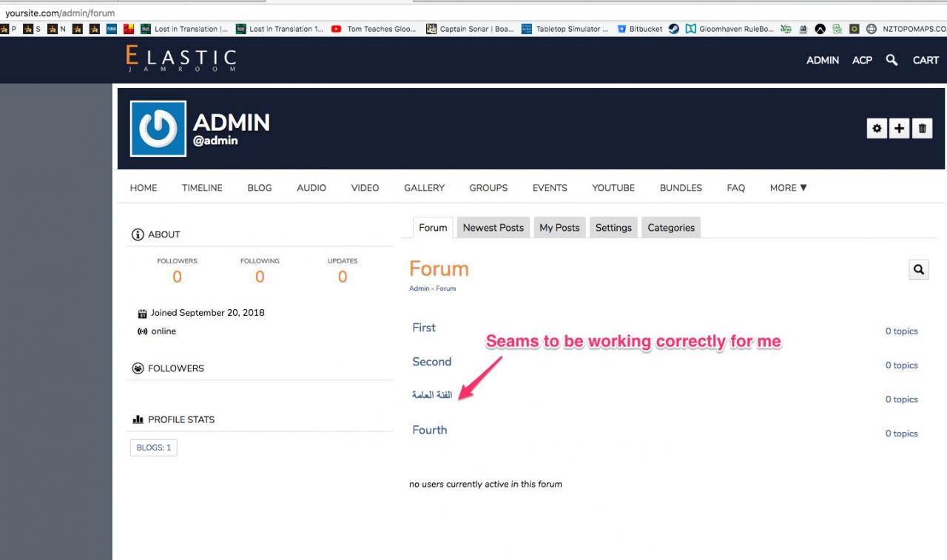This screenshot has width=947, height=560.
Task: Go to the HOME profile tab
Action: coord(144,188)
